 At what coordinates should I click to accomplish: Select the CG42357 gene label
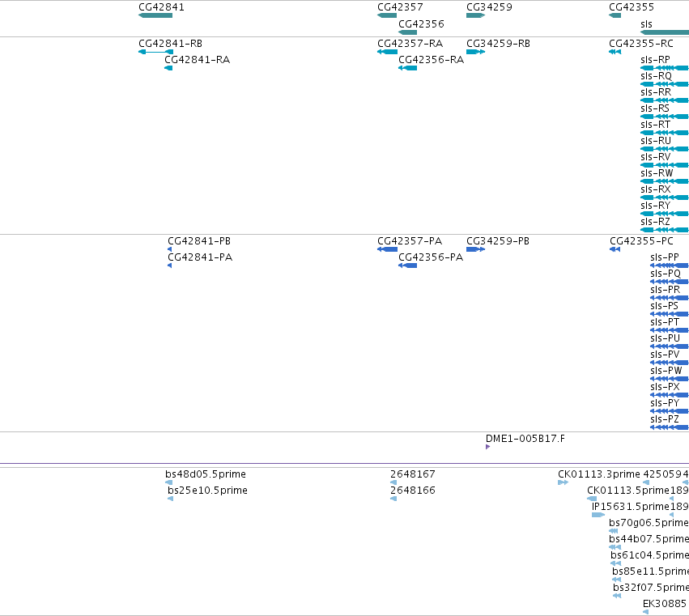(x=400, y=7)
